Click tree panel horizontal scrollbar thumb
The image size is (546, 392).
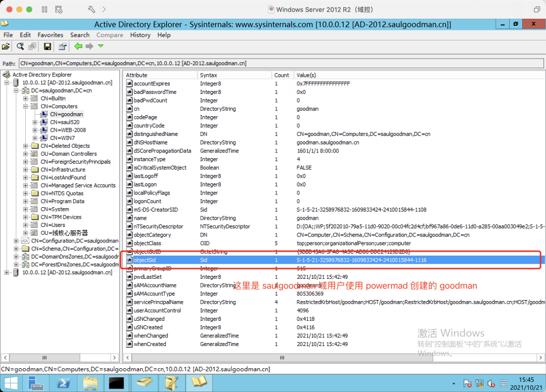(x=44, y=358)
